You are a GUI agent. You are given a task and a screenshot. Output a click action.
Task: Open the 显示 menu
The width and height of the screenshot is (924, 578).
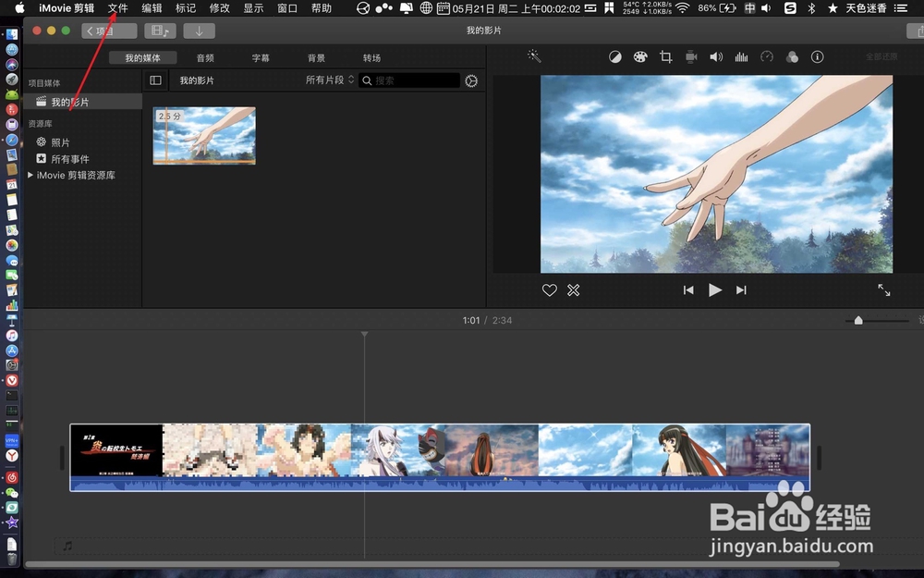pos(253,8)
